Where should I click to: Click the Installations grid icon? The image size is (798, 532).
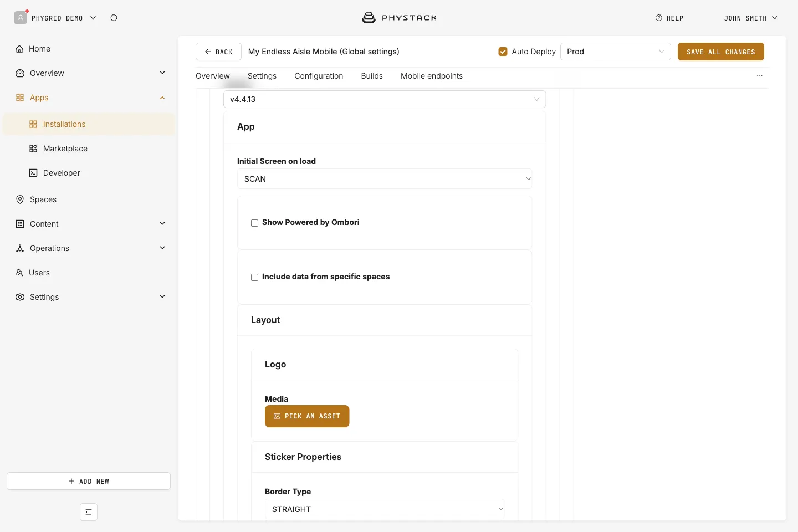(33, 124)
